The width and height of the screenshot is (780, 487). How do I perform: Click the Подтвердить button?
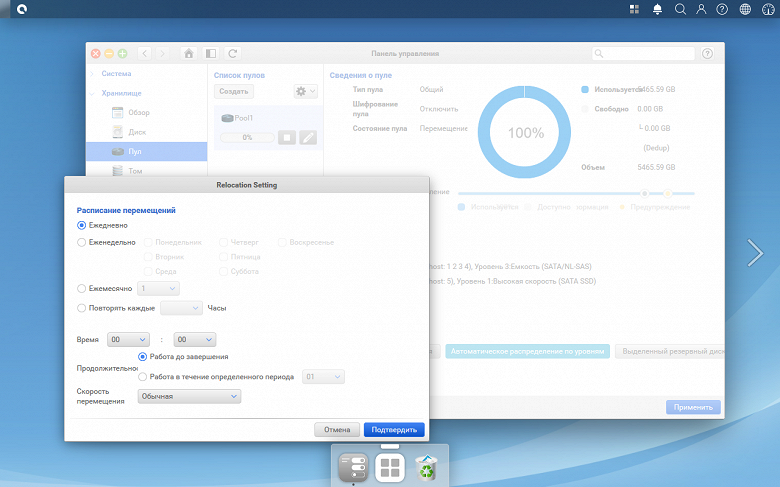coord(394,429)
